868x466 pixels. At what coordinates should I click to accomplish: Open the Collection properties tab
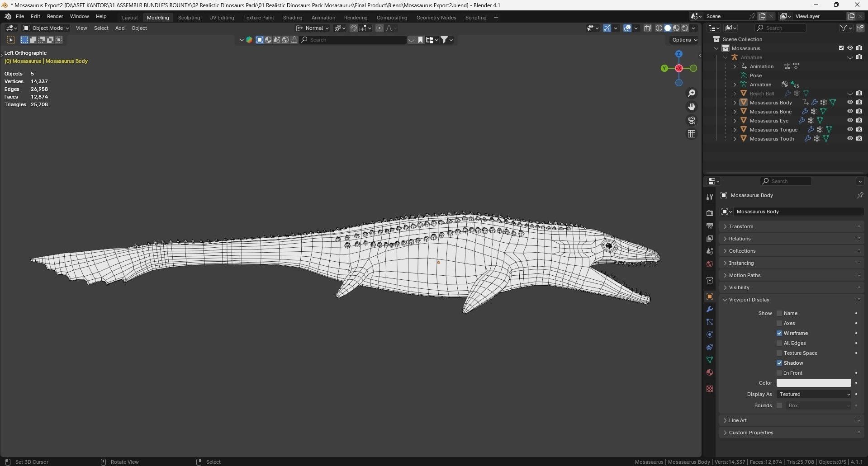coord(709,281)
